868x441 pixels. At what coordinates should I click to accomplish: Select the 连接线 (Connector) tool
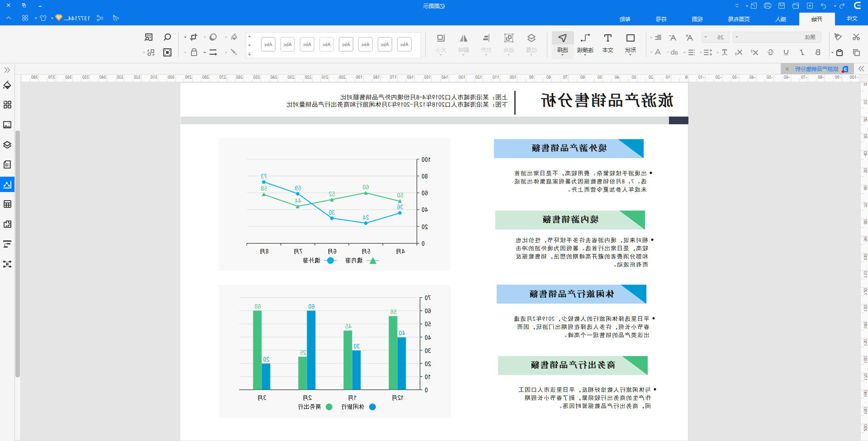[585, 43]
